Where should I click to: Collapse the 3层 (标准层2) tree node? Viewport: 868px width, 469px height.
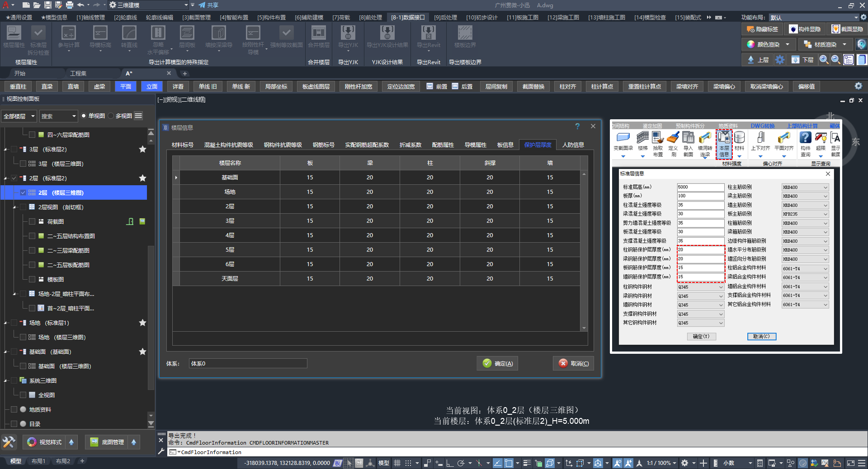coord(5,150)
